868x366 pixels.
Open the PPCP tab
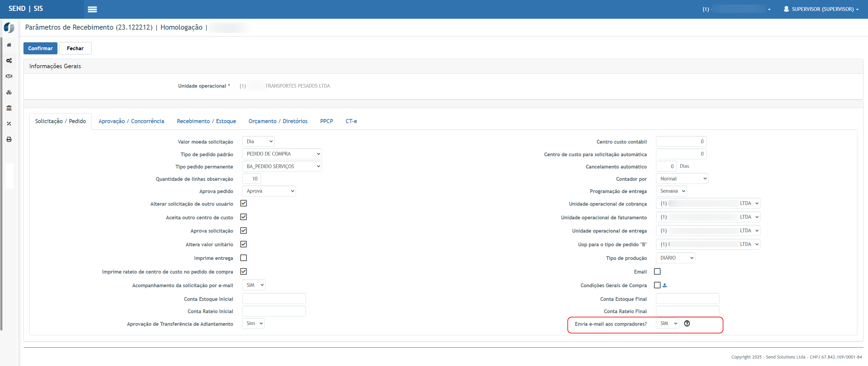tap(326, 121)
